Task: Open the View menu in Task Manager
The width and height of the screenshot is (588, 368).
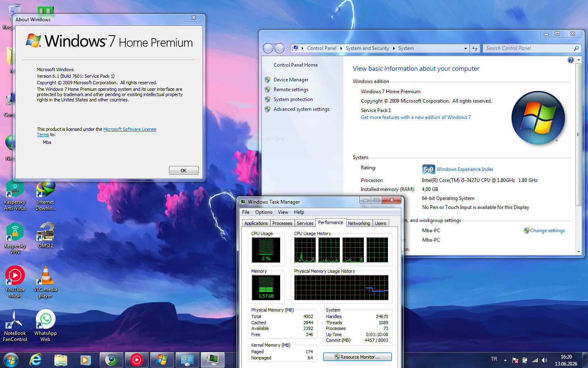Action: pyautogui.click(x=283, y=212)
